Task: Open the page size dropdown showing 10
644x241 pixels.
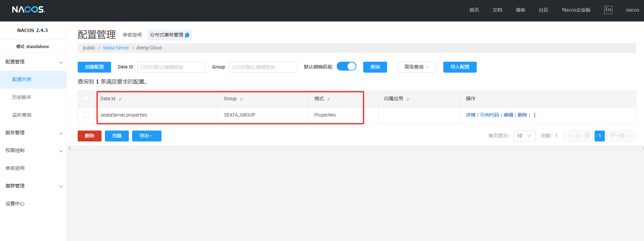Action: [x=524, y=136]
